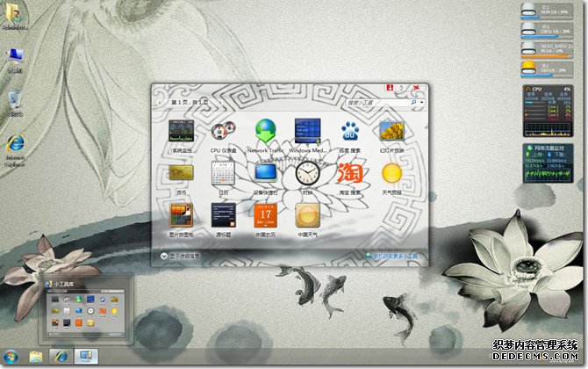Open Windows Explorer from the taskbar

click(36, 357)
